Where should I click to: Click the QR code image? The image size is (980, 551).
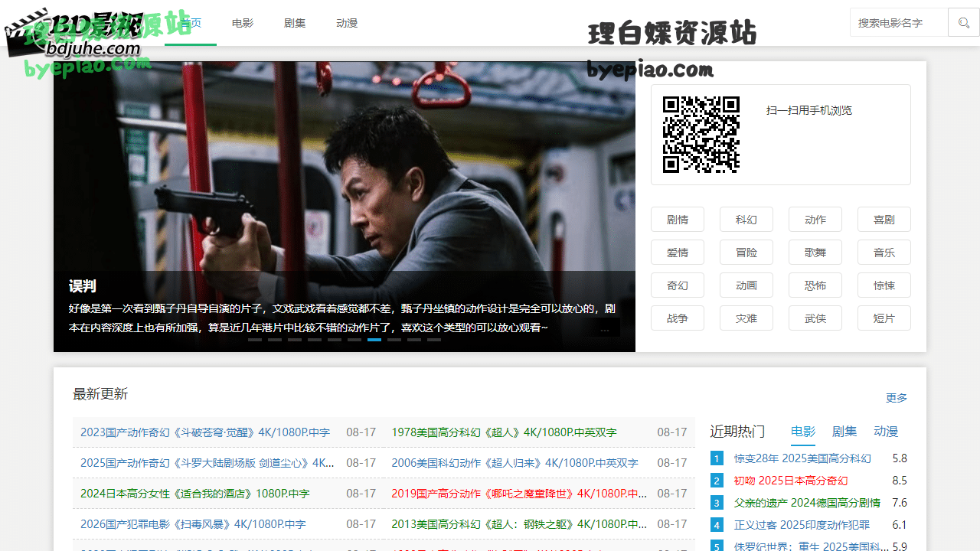tap(701, 135)
